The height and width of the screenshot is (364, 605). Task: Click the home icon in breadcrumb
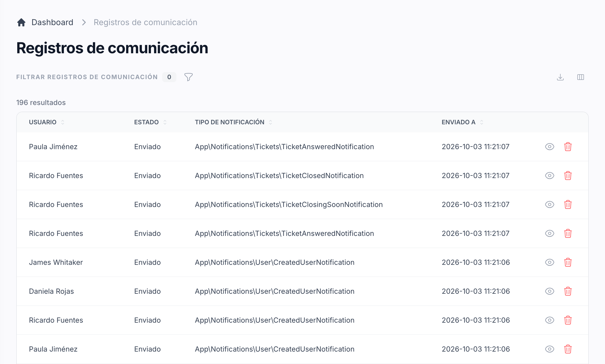click(x=21, y=22)
